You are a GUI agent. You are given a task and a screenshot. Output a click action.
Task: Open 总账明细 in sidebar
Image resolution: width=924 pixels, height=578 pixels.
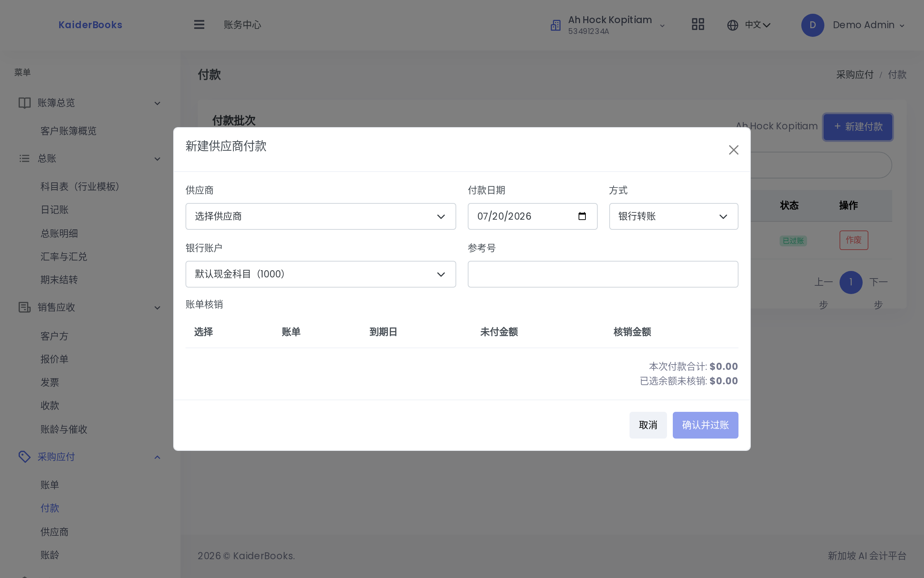click(x=59, y=234)
